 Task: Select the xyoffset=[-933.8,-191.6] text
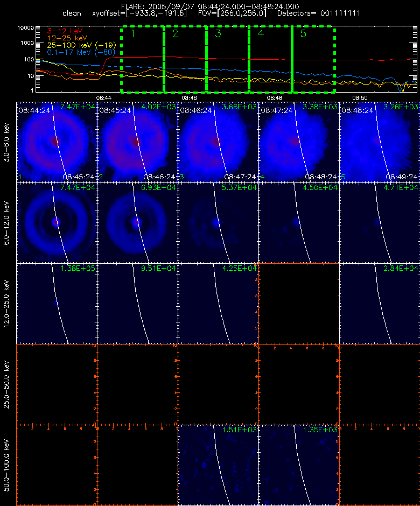click(139, 13)
